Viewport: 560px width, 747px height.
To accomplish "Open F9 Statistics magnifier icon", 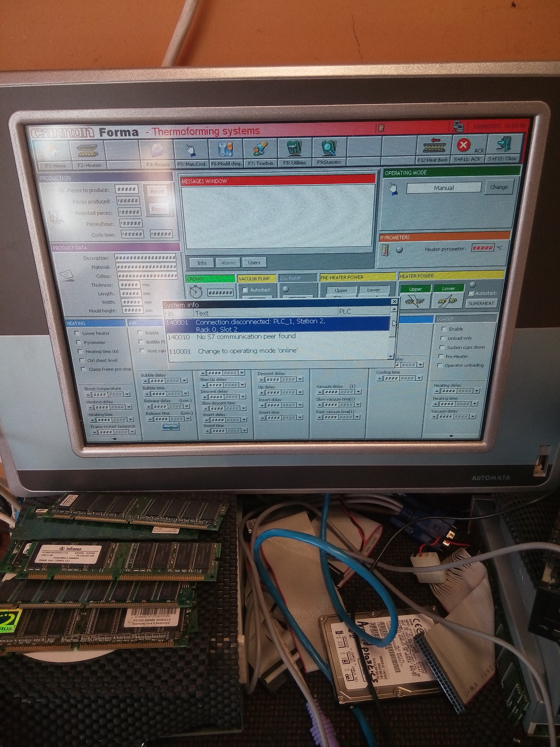I will click(329, 147).
